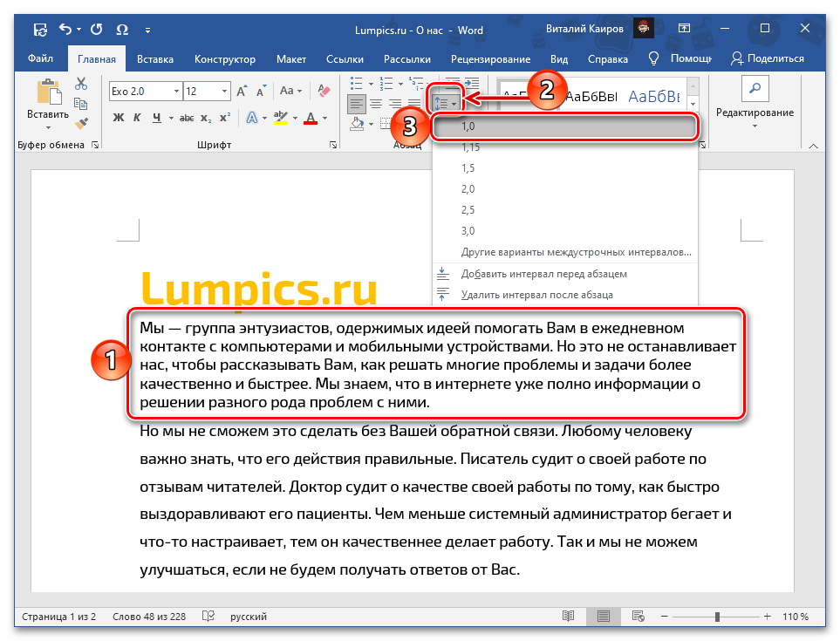
Task: Open the font name Exo 2.0 dropdown
Action: pyautogui.click(x=176, y=91)
